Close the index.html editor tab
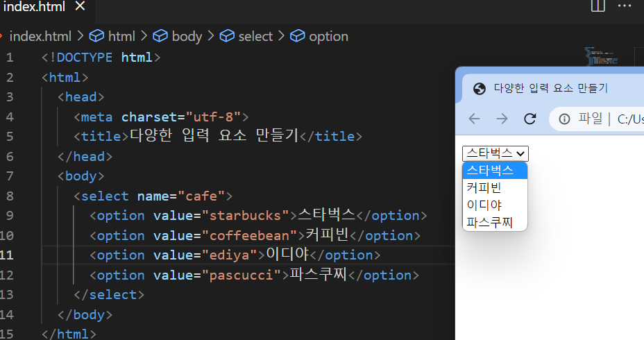 80,6
